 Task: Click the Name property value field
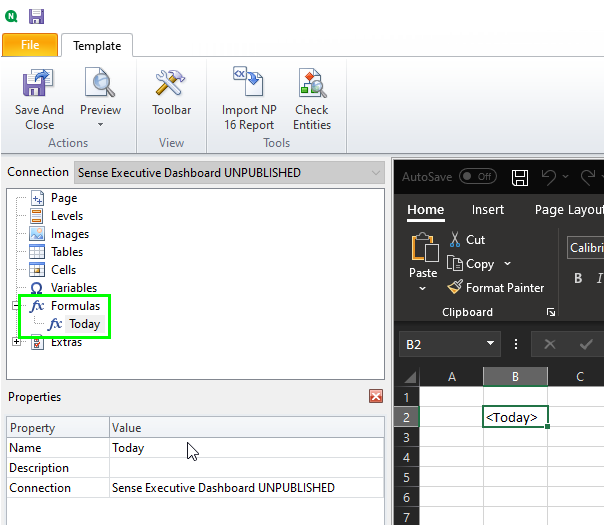coord(245,448)
